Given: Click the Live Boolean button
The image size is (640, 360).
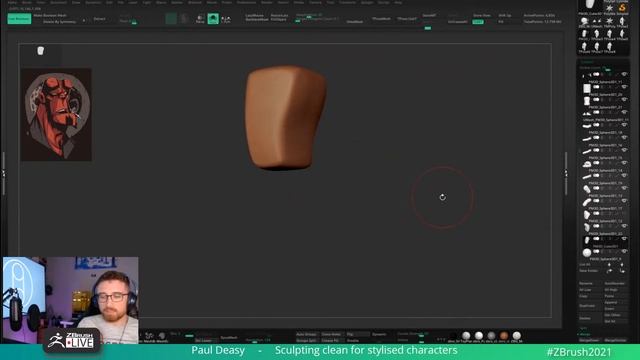Looking at the screenshot, I should (19, 18).
